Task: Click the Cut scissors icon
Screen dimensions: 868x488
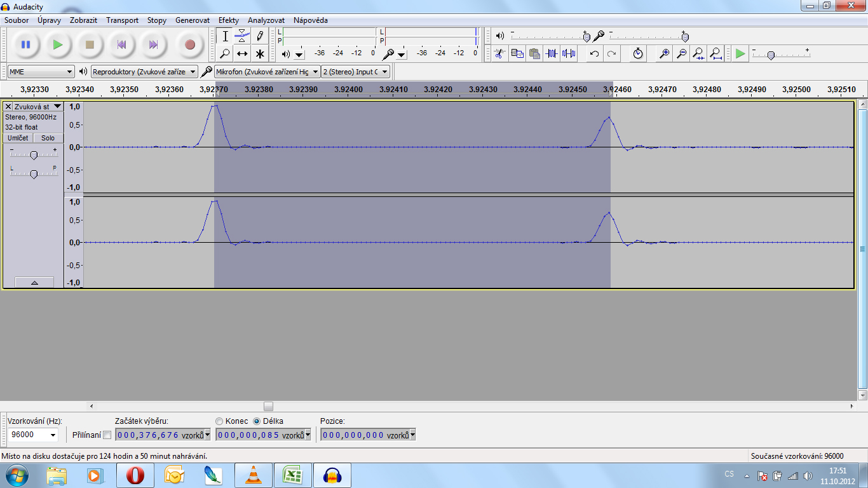Action: pos(499,53)
